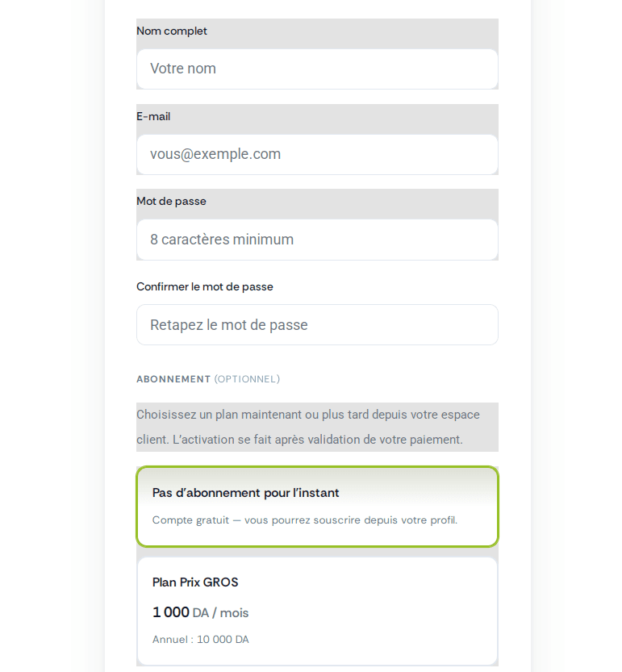Image resolution: width=622 pixels, height=672 pixels.
Task: Click the 'Votre nom' full name field
Action: point(317,69)
